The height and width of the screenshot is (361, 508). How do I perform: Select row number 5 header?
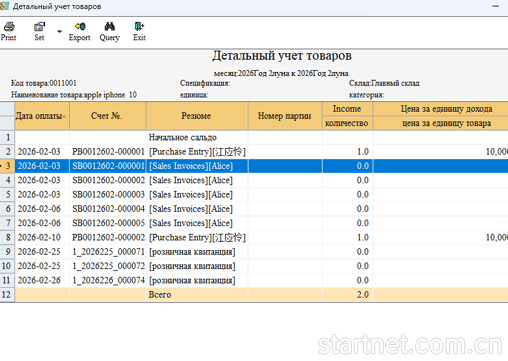tap(7, 195)
